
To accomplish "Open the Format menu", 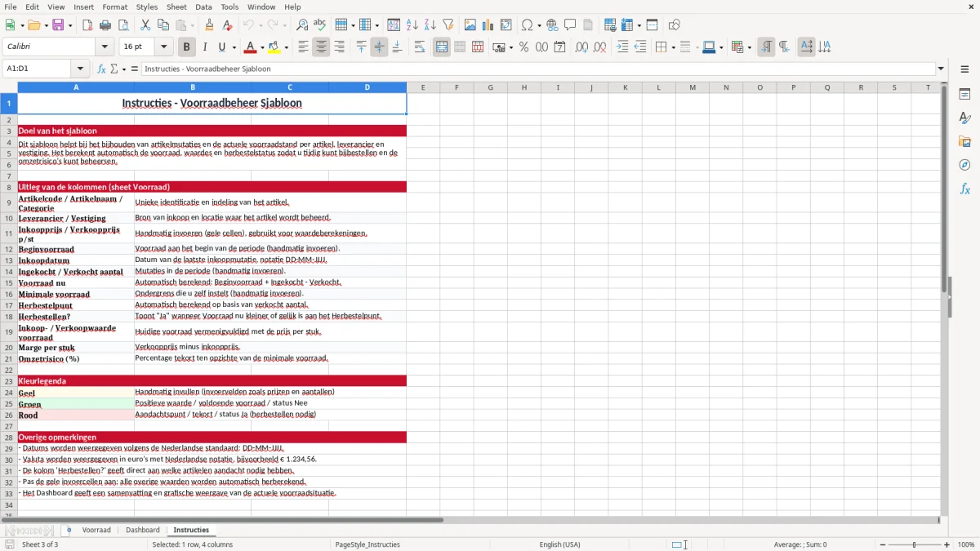I will click(x=114, y=7).
